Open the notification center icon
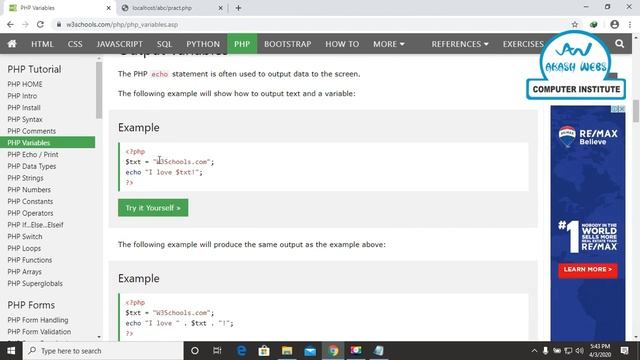Image resolution: width=640 pixels, height=360 pixels. pyautogui.click(x=624, y=351)
